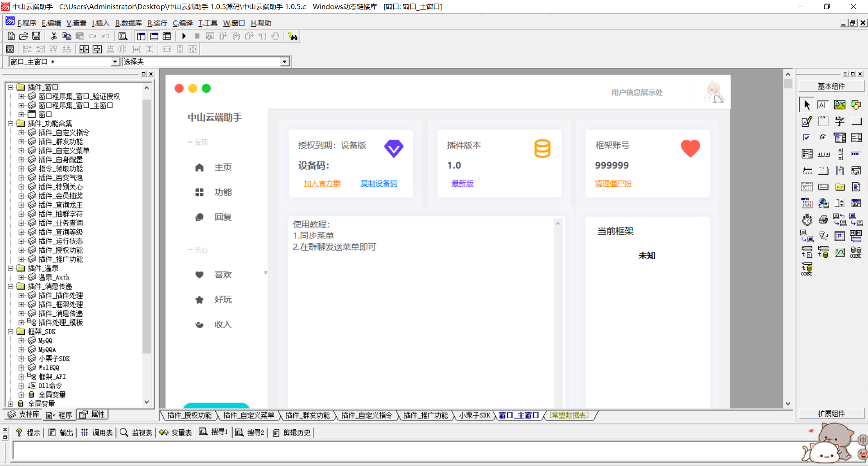Select the clock timer component icon
The width and height of the screenshot is (868, 466).
[807, 219]
